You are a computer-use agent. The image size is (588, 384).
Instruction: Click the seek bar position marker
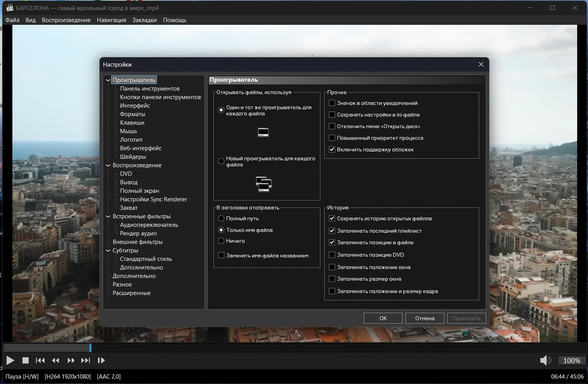[x=90, y=348]
